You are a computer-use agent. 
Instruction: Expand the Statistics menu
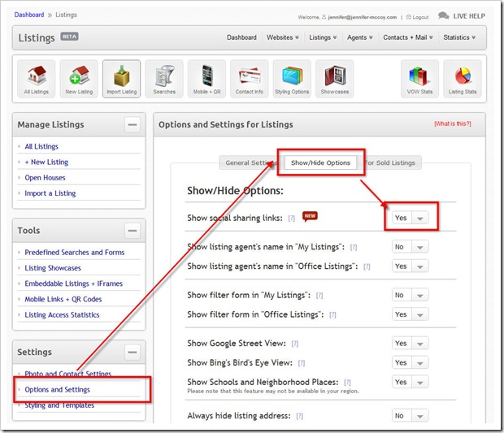click(459, 37)
